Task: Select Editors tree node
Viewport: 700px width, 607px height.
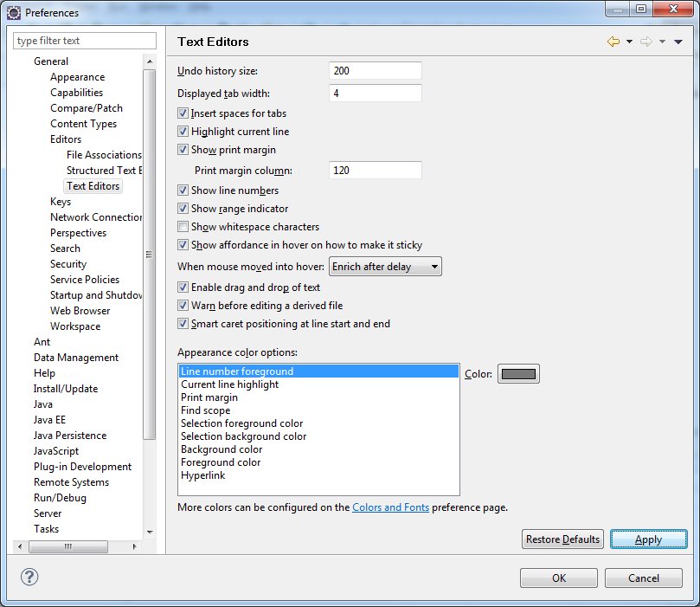Action: [x=66, y=139]
